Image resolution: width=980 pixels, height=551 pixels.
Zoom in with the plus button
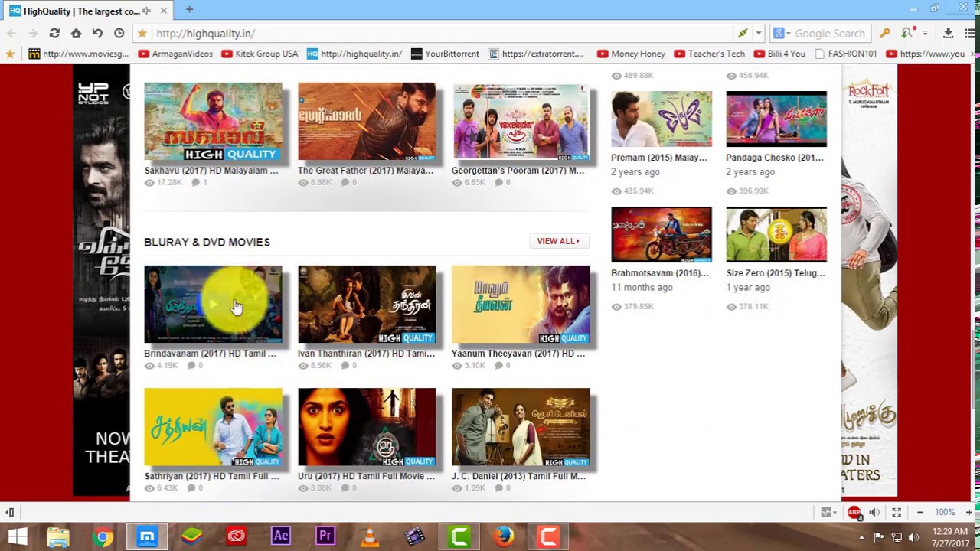coord(969,512)
